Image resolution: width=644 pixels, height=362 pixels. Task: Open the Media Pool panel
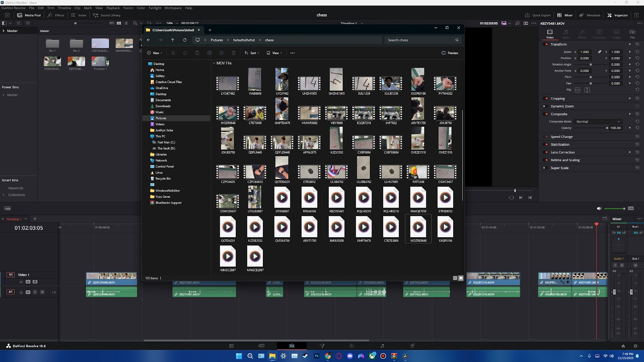click(x=29, y=15)
